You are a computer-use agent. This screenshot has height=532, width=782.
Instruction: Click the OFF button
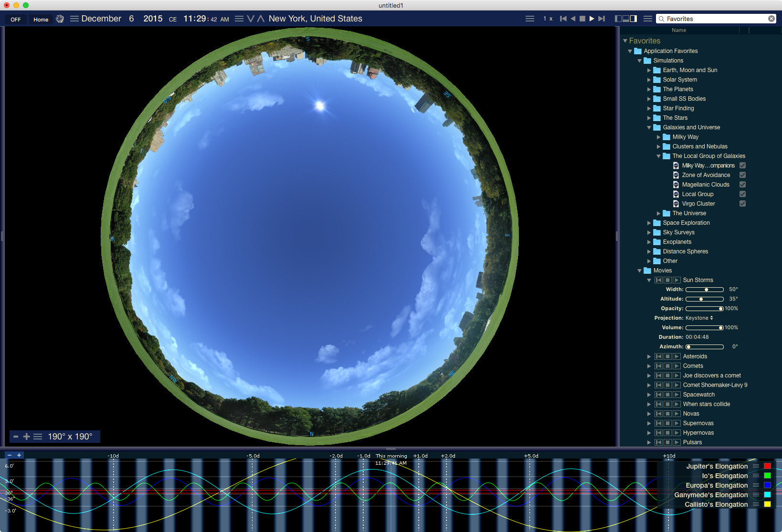click(16, 20)
